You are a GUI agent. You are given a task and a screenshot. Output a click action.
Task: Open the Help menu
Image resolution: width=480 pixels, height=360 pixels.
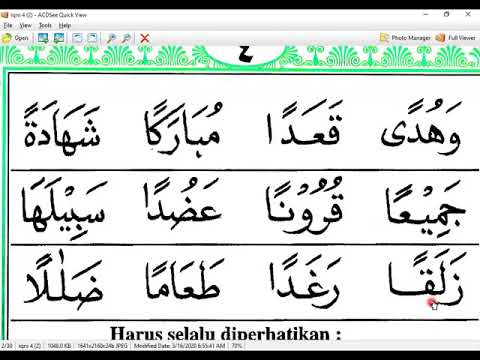pos(65,26)
